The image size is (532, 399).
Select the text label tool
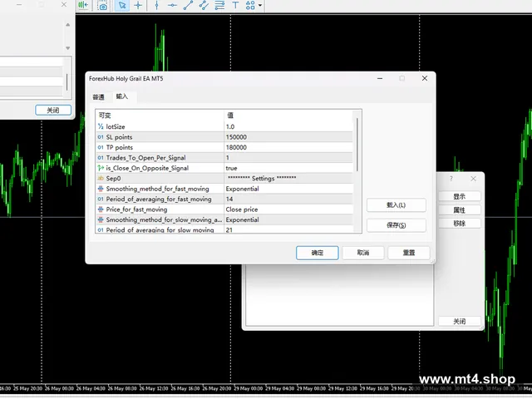click(x=235, y=5)
